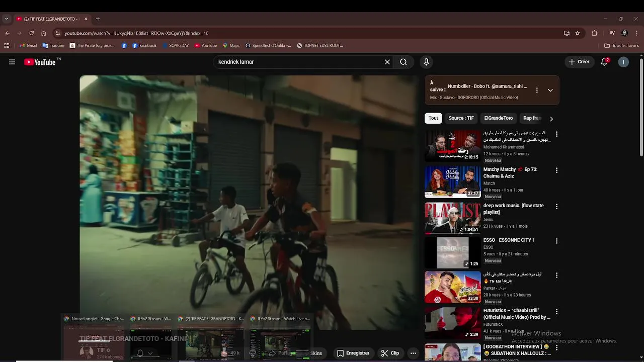Open options for deep work music video

point(556,207)
